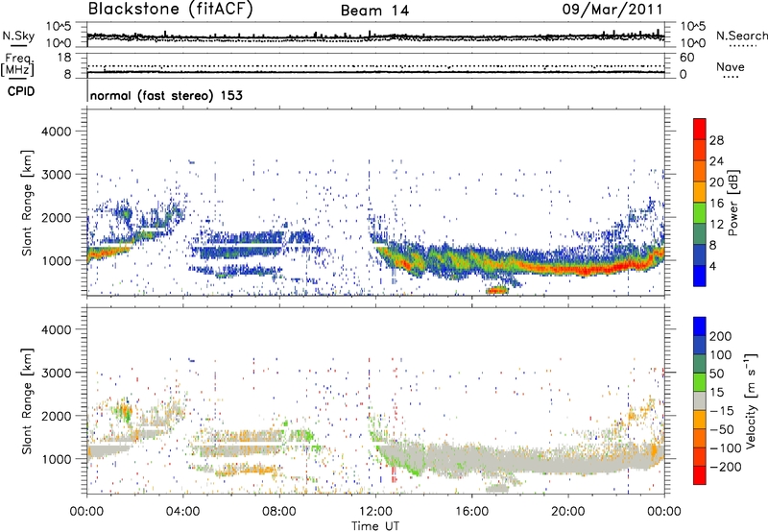This screenshot has width=768, height=532.
Task: Click blue top Velocity bar segment above 200
Action: tap(700, 326)
